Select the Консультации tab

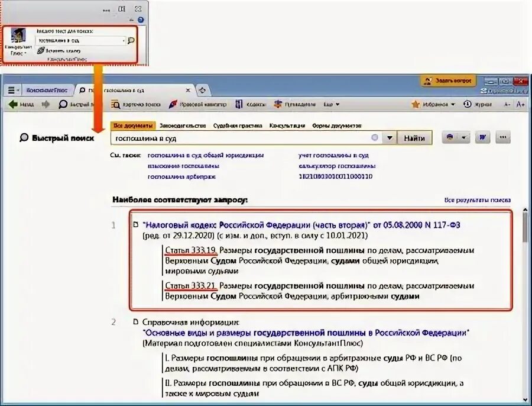coord(287,125)
